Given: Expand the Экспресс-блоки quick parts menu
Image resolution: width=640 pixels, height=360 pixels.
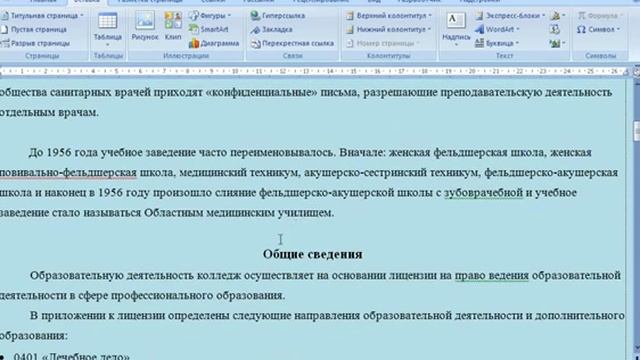Looking at the screenshot, I should pos(510,16).
